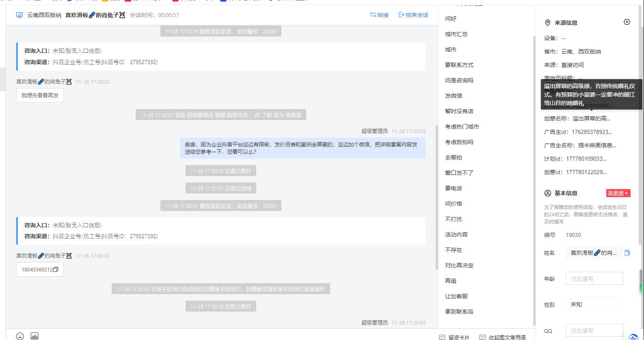The width and height of the screenshot is (644, 340).
Task: Click the 编号 19030 value
Action: pos(573,235)
